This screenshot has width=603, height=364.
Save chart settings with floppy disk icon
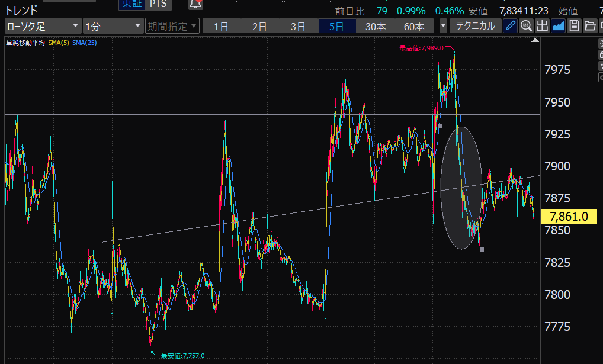574,25
